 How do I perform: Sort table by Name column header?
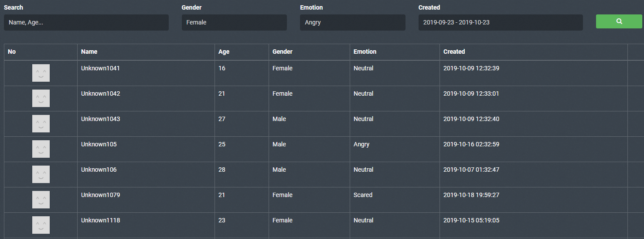[x=89, y=52]
